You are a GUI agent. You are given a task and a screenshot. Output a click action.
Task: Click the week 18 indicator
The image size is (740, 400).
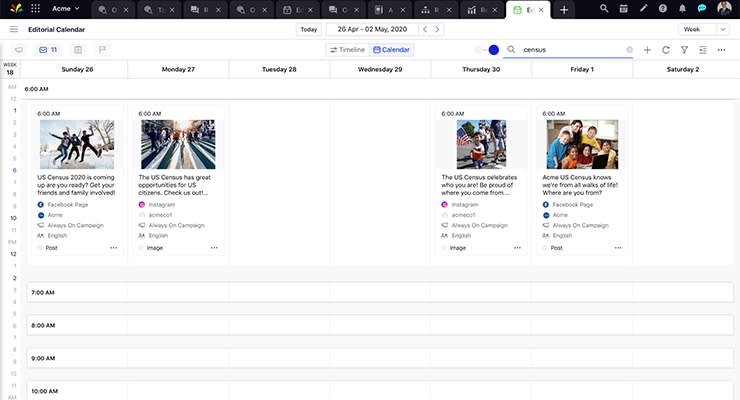pos(10,69)
